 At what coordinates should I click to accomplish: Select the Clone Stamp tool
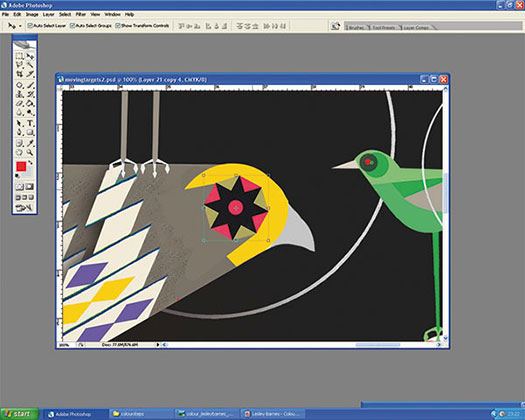[x=20, y=94]
